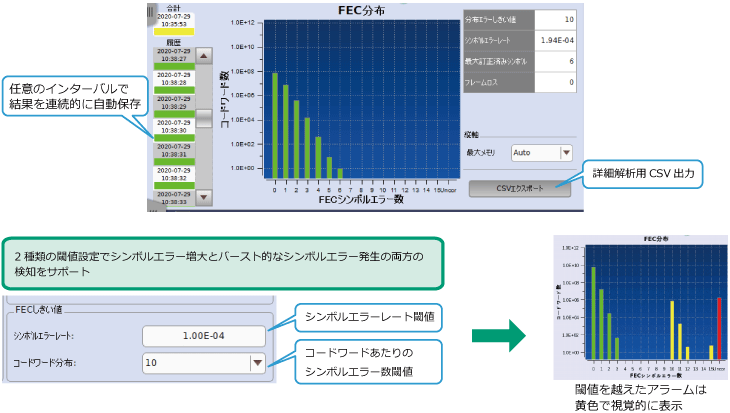Select history entry 10:38:30
The image size is (730, 413).
[174, 130]
